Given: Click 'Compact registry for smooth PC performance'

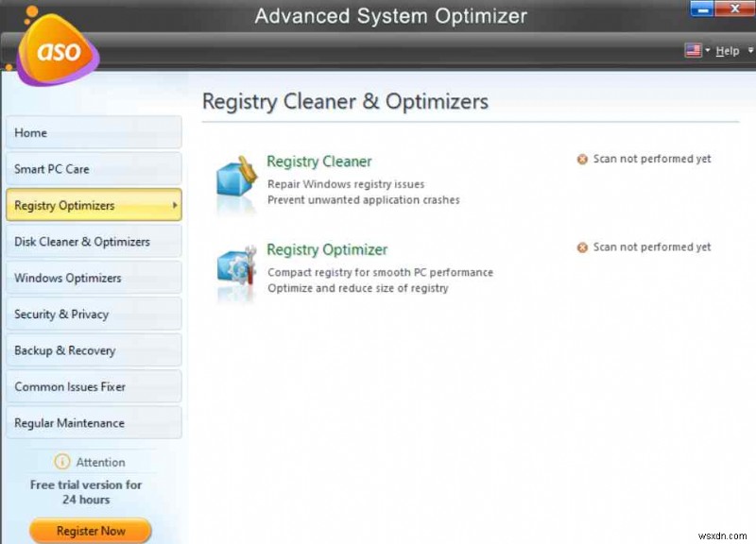Looking at the screenshot, I should click(380, 272).
